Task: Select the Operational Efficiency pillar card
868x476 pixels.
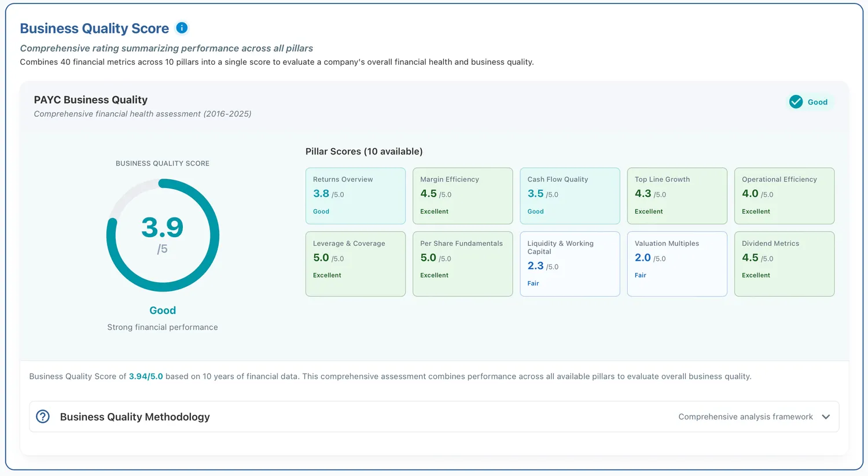Action: pyautogui.click(x=784, y=196)
